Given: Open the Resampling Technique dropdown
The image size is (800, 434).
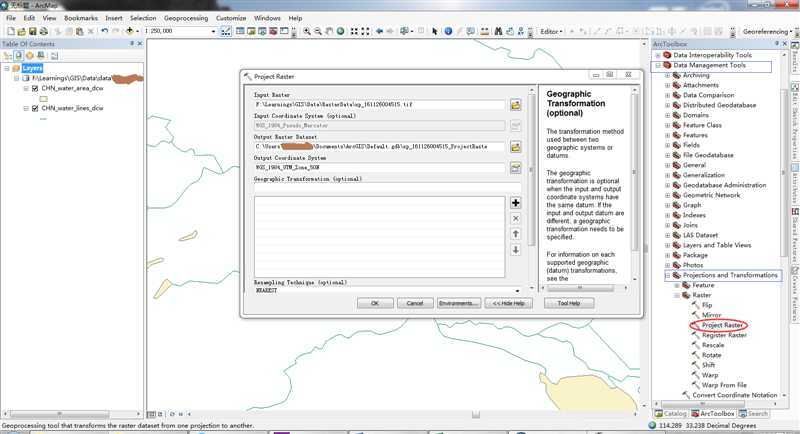Looking at the screenshot, I should tap(517, 291).
